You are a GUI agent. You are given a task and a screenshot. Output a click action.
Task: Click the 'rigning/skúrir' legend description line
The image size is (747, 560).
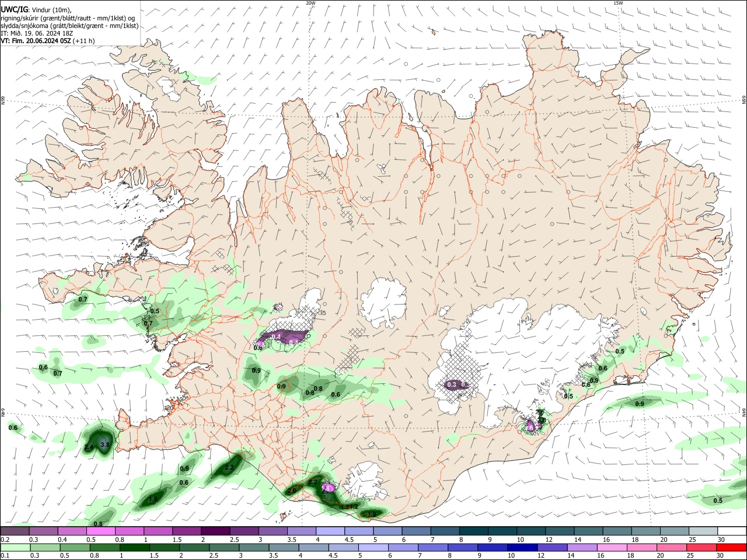click(68, 17)
